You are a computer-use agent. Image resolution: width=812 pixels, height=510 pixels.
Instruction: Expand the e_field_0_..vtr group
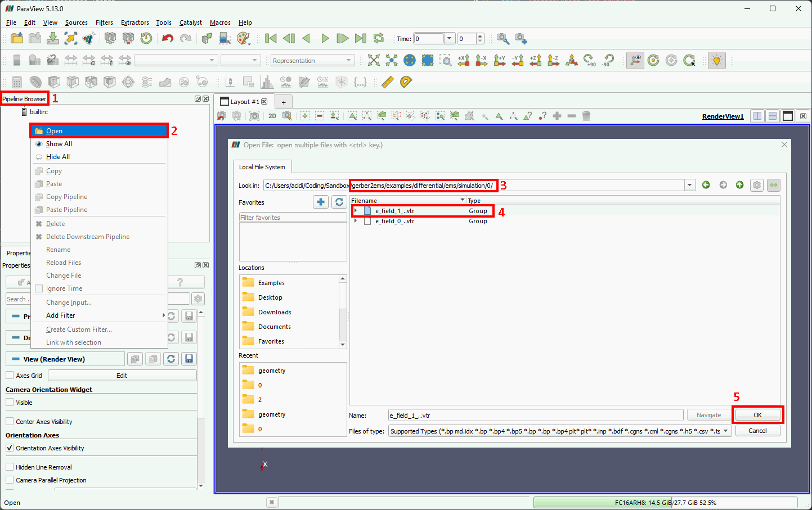tap(356, 221)
